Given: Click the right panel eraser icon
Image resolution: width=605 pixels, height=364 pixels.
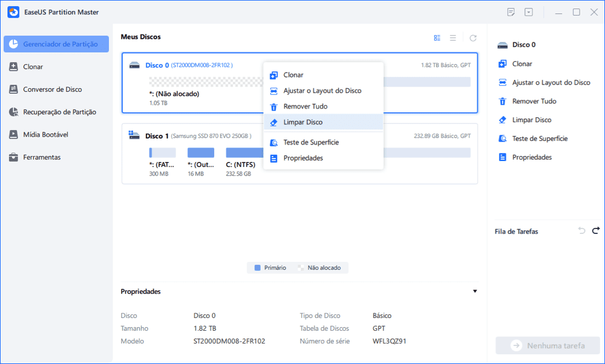Looking at the screenshot, I should [502, 120].
